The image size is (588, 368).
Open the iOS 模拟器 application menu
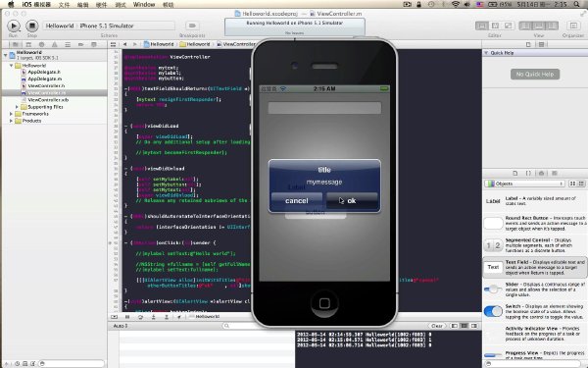36,5
